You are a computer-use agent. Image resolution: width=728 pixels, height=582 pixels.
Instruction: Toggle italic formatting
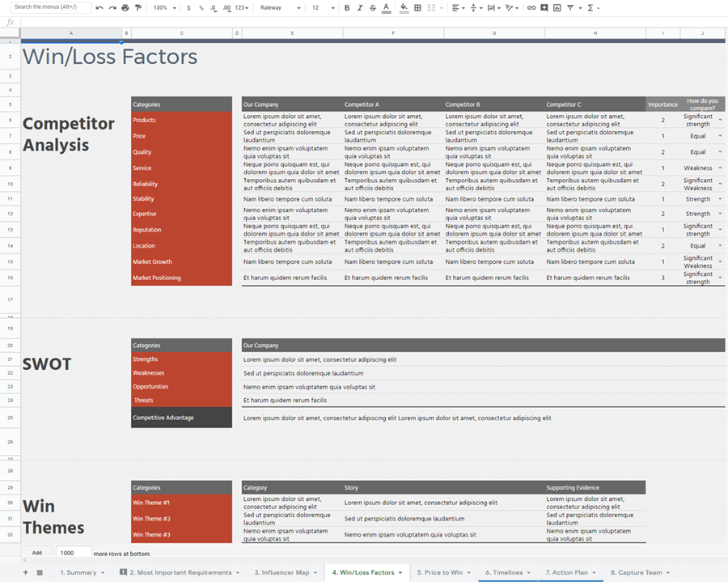pos(361,7)
